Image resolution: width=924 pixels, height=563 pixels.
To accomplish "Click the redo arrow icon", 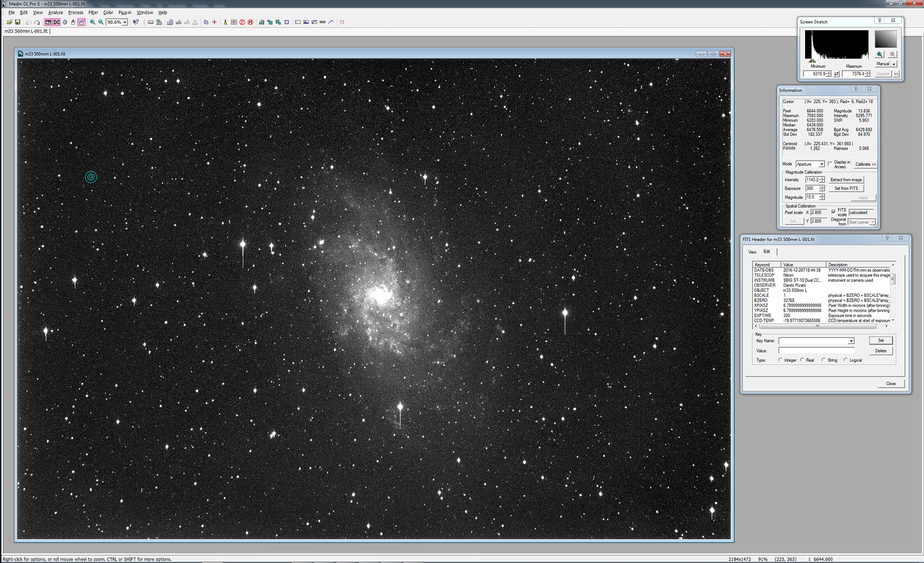I will 37,22.
